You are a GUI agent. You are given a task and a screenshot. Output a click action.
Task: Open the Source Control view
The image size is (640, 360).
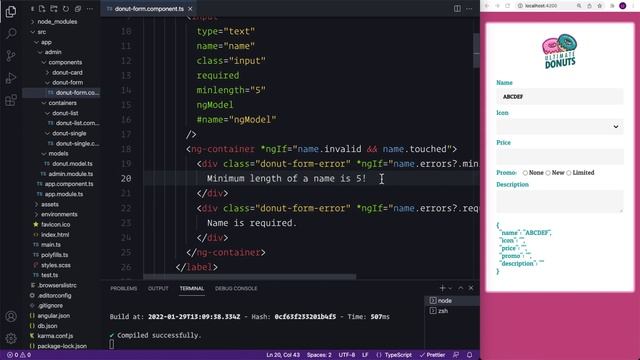tap(11, 56)
